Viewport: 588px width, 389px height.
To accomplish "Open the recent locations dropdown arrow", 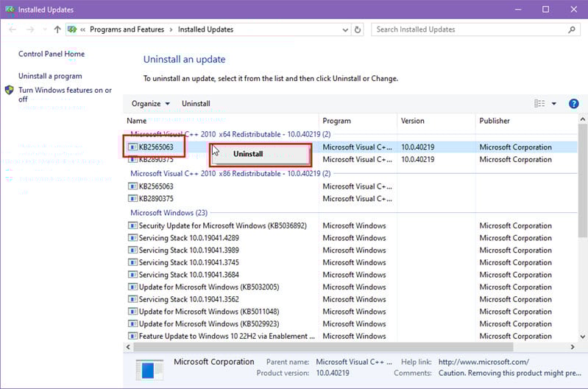I will point(45,29).
